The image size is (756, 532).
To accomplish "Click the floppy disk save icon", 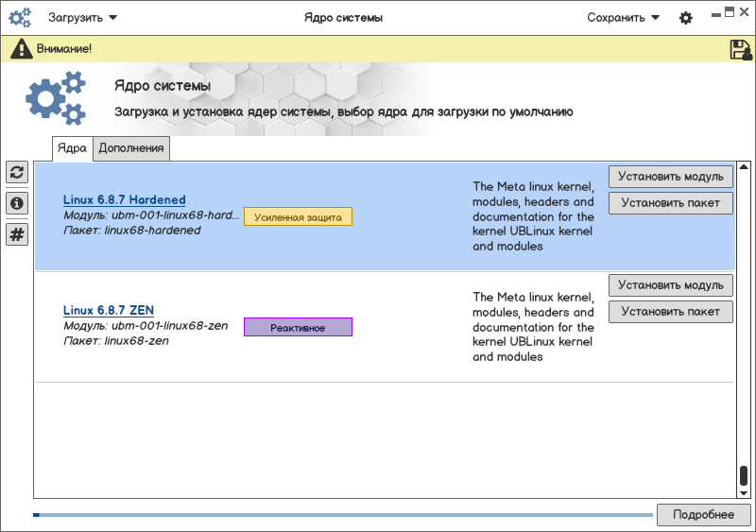I will click(741, 49).
